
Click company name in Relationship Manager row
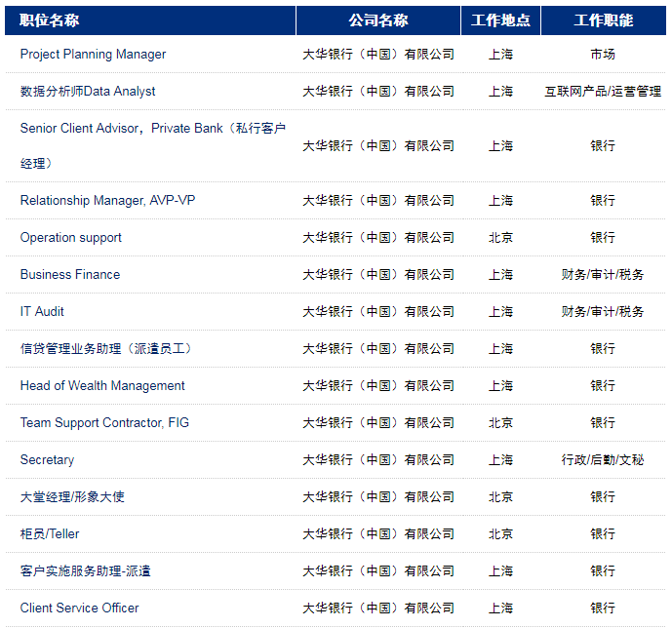coord(378,201)
